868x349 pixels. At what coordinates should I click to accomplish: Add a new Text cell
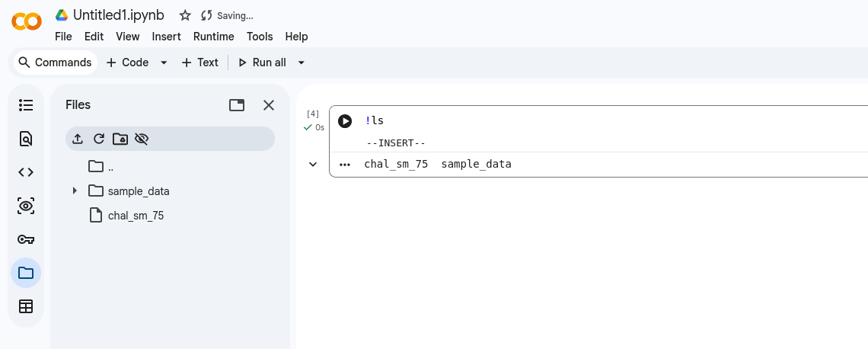click(199, 62)
